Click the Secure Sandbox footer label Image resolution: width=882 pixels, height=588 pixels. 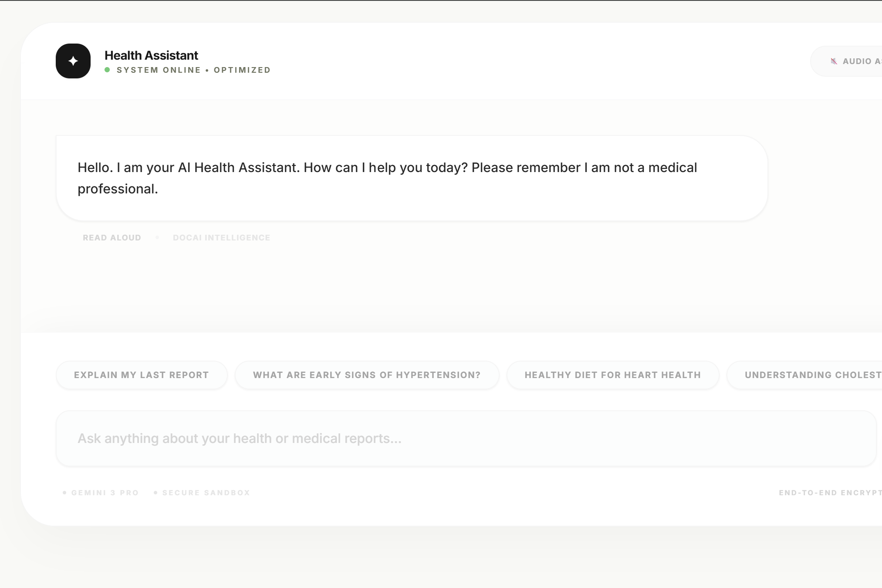click(206, 493)
